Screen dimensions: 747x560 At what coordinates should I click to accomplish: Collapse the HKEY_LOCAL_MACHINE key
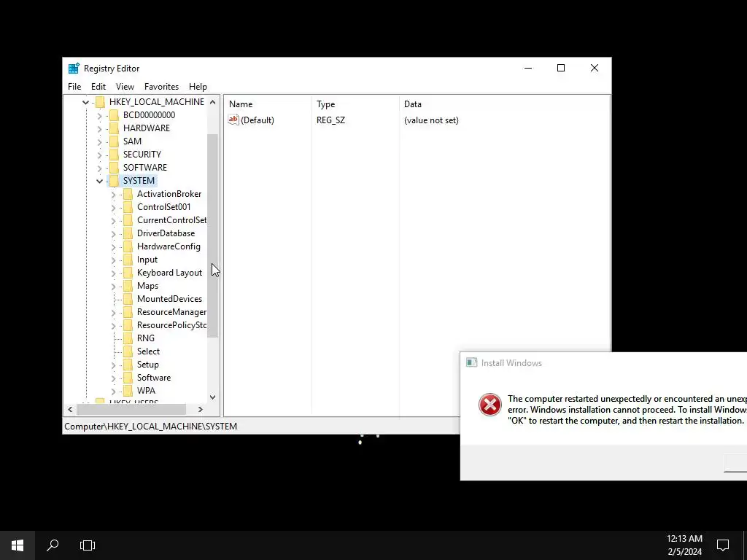click(x=85, y=102)
